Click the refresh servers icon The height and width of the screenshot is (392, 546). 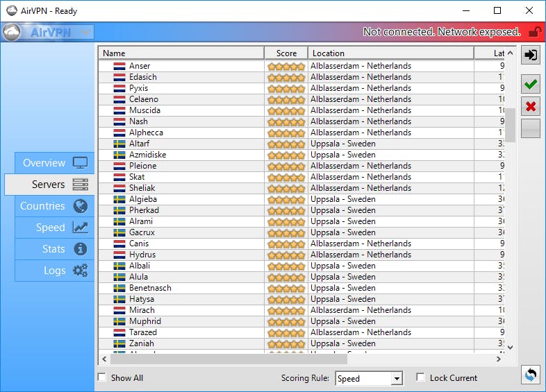(530, 375)
